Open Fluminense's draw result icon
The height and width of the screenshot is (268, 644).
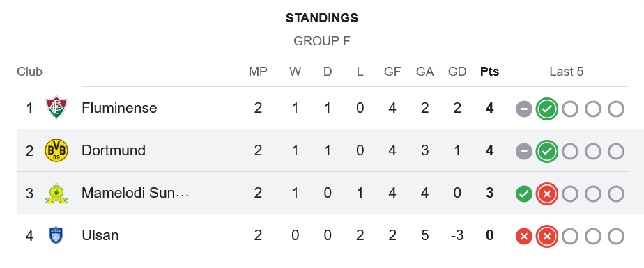[524, 109]
